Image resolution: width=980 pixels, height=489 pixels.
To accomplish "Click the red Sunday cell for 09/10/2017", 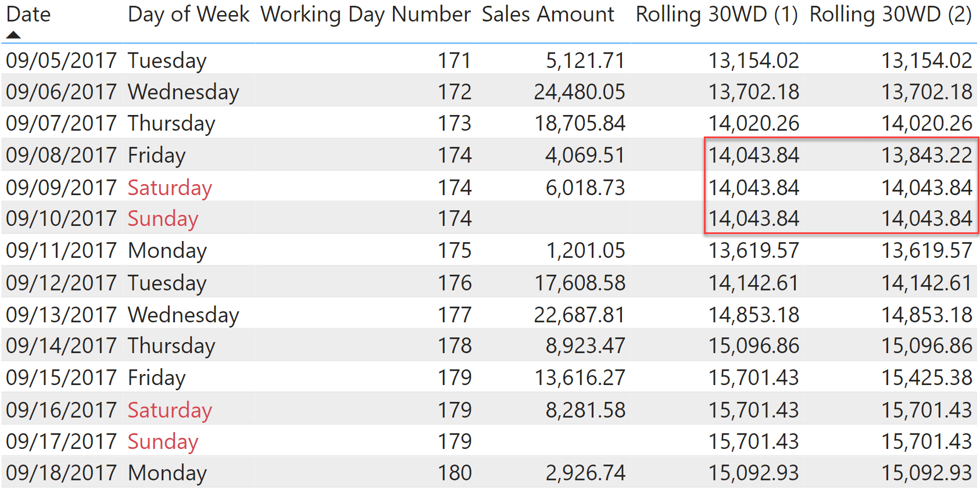I will tap(163, 218).
